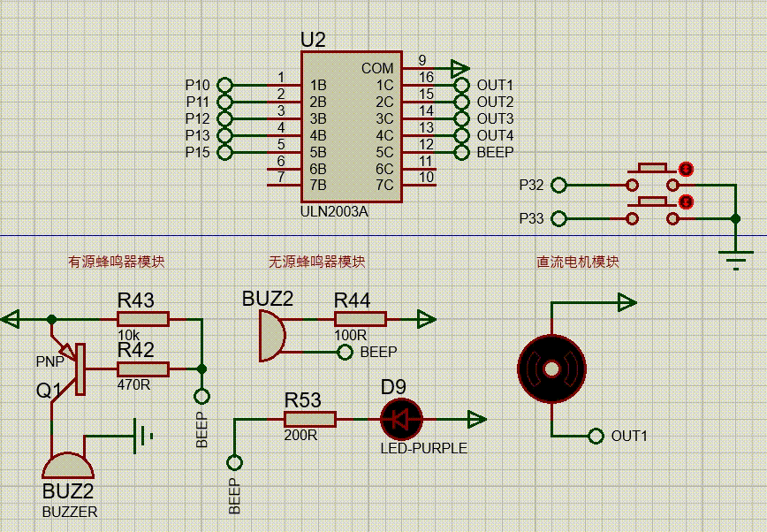
Task: Click the OUT2 output terminal
Action: (x=462, y=102)
